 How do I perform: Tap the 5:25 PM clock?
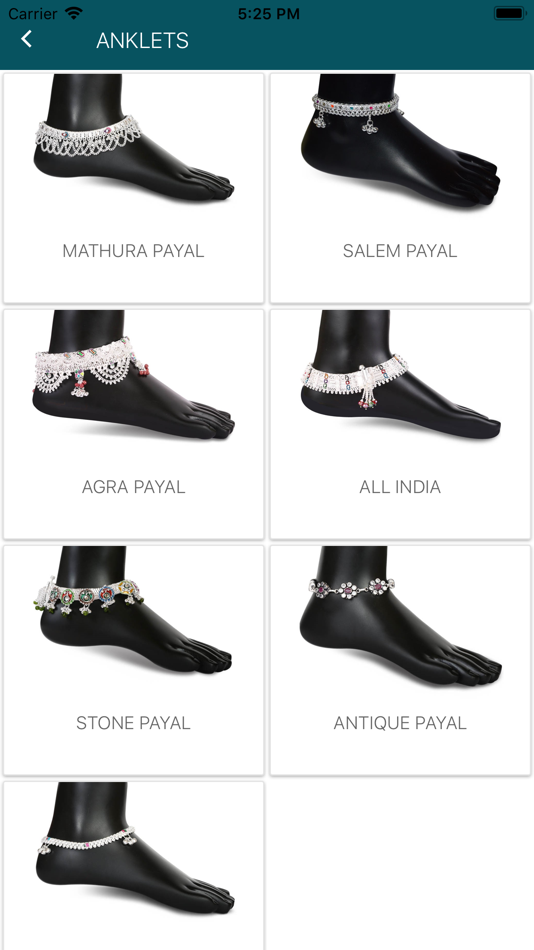point(269,14)
